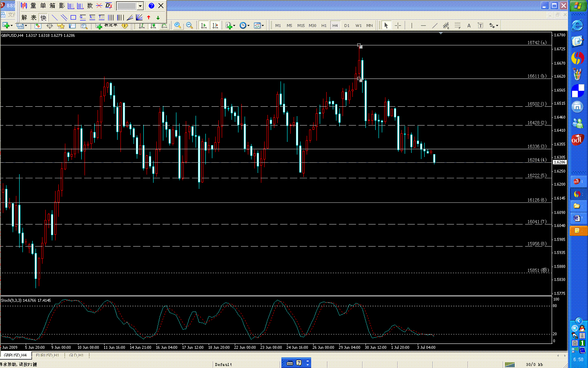588x368 pixels.
Task: Select the single diagonal line drawing tool
Action: click(x=54, y=18)
